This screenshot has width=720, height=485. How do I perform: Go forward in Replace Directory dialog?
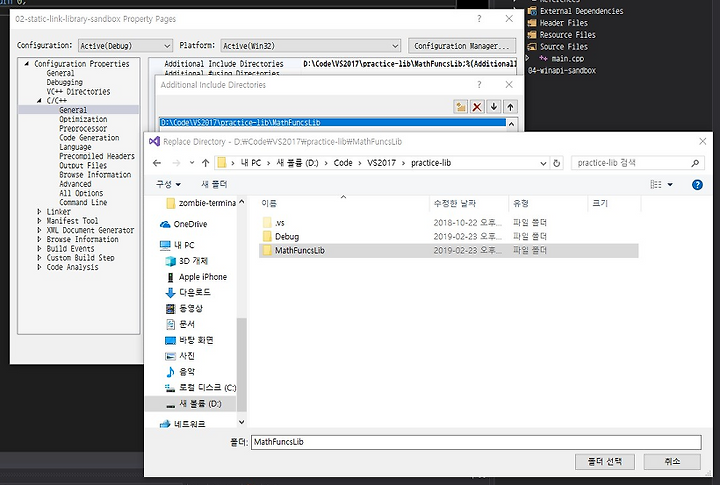tap(176, 163)
